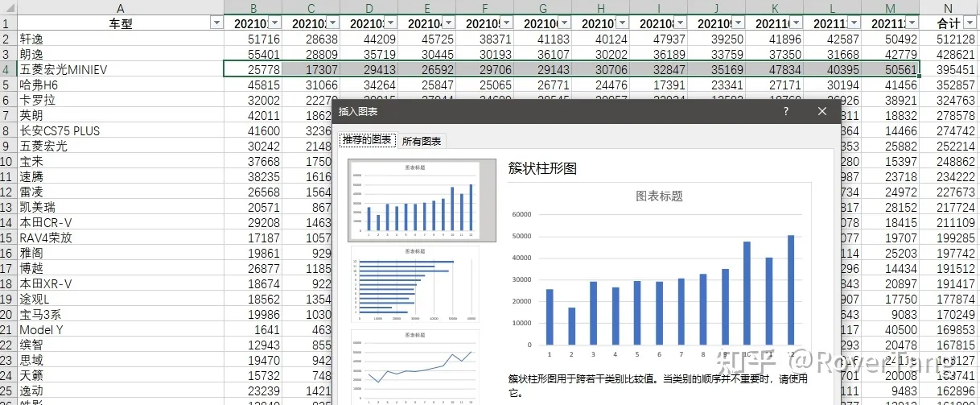The width and height of the screenshot is (980, 405).
Task: Select column N header
Action: (949, 8)
